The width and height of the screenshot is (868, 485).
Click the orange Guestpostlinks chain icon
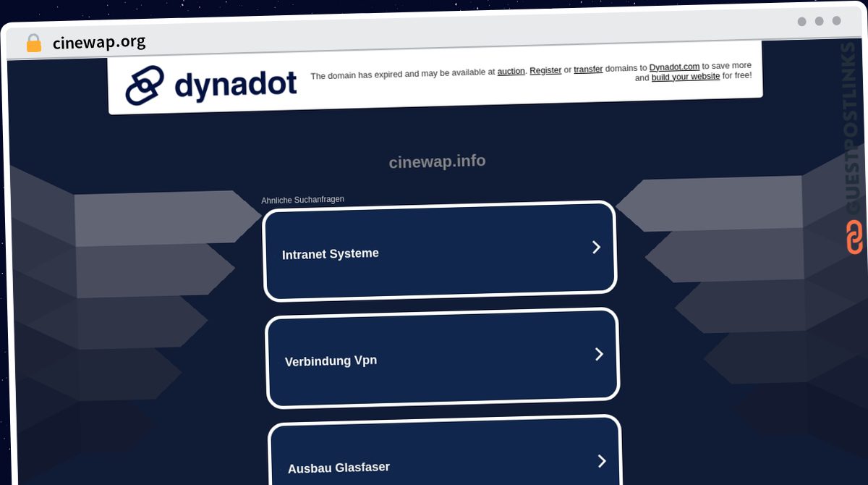click(854, 238)
